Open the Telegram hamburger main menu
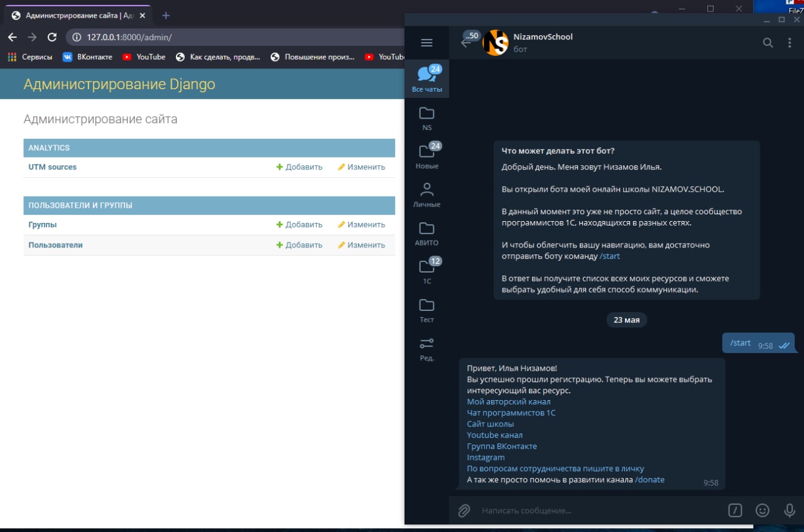The image size is (804, 532). 426,43
